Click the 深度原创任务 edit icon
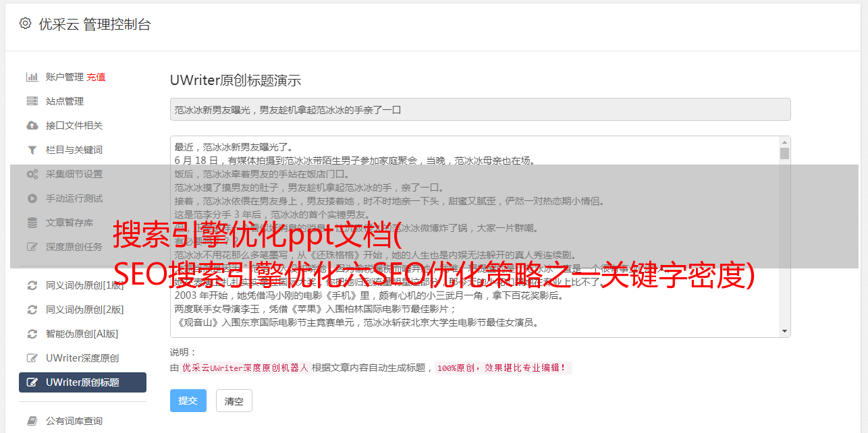Image resolution: width=868 pixels, height=433 pixels. click(x=32, y=247)
